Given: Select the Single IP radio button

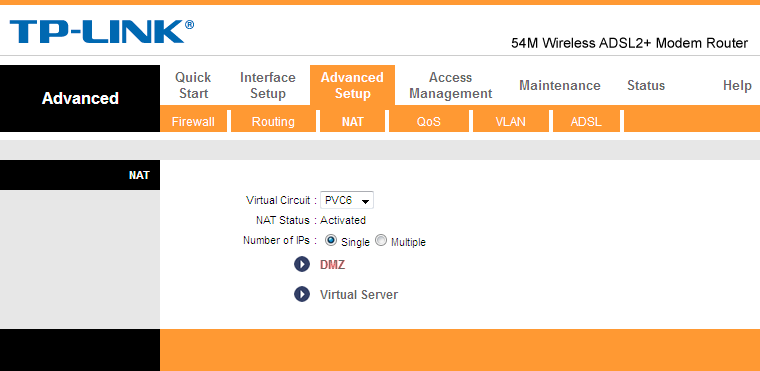Looking at the screenshot, I should 331,241.
